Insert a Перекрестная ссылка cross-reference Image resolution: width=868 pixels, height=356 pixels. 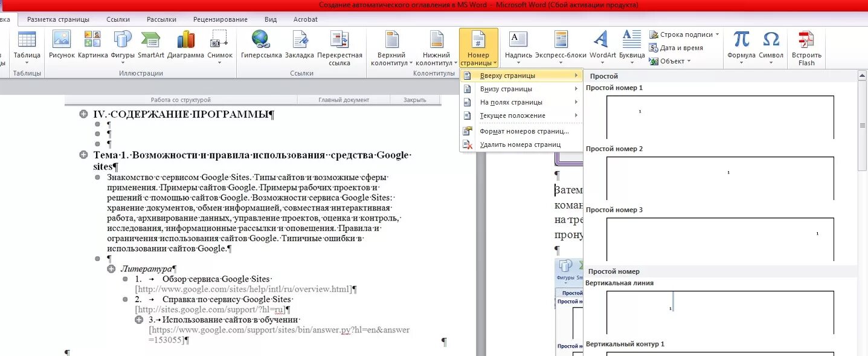click(339, 48)
